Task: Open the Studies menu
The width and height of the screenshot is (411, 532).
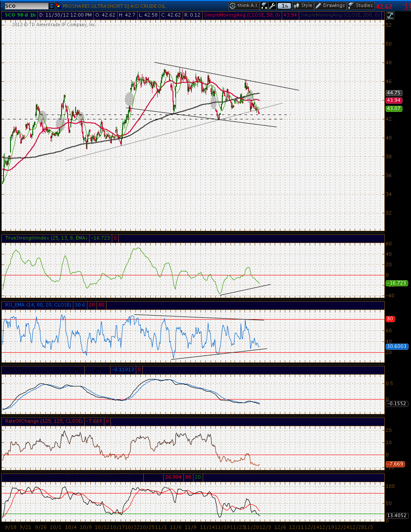Action: tap(361, 6)
